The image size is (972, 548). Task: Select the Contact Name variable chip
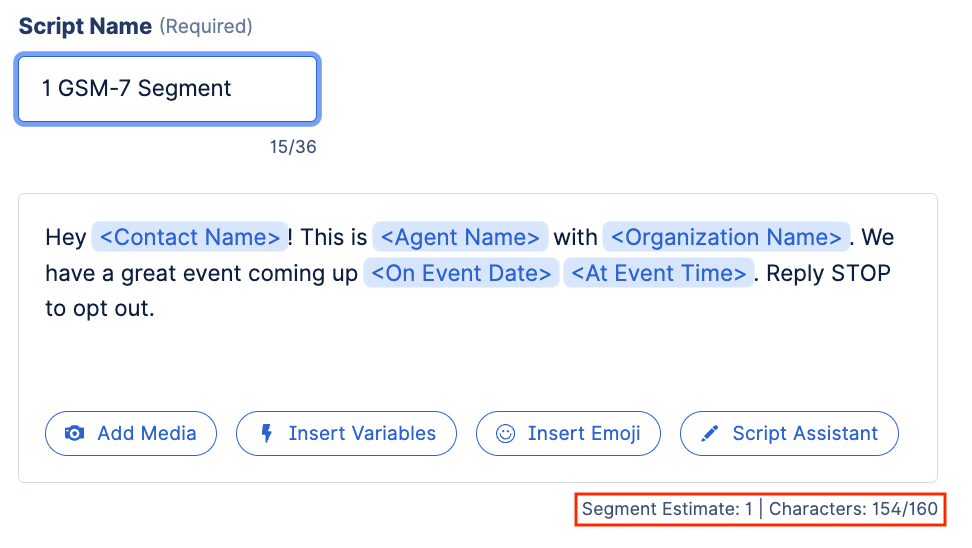coord(190,237)
